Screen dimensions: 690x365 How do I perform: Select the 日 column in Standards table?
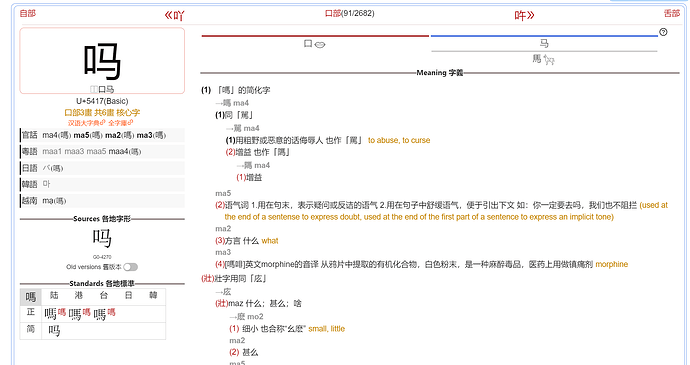pyautogui.click(x=128, y=295)
